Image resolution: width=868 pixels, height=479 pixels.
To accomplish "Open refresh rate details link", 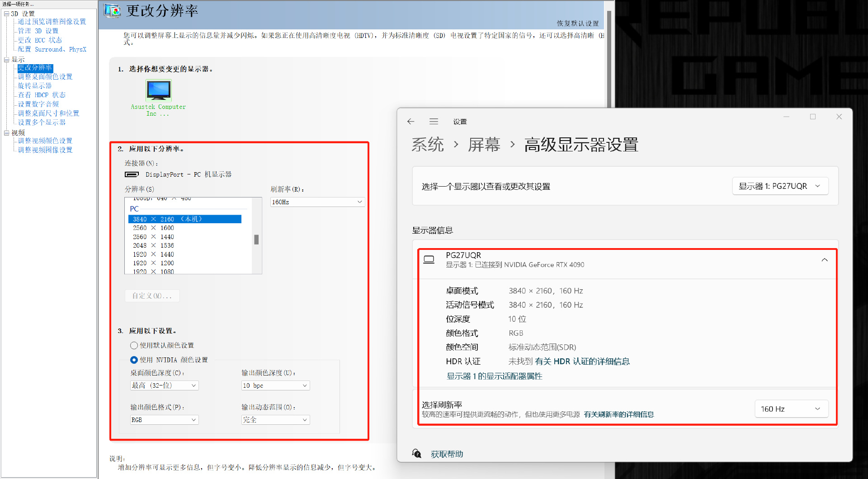I will pos(618,414).
